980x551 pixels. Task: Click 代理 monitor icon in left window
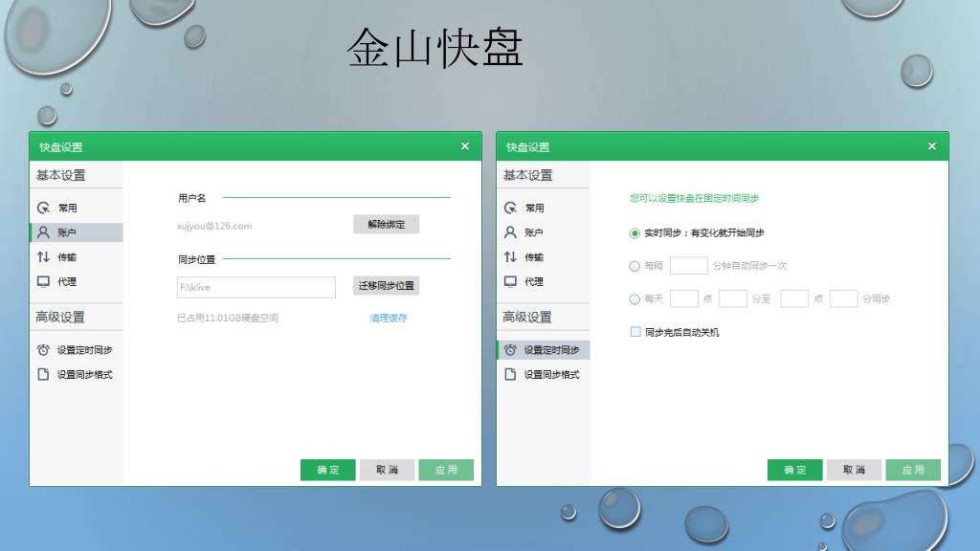pos(43,282)
